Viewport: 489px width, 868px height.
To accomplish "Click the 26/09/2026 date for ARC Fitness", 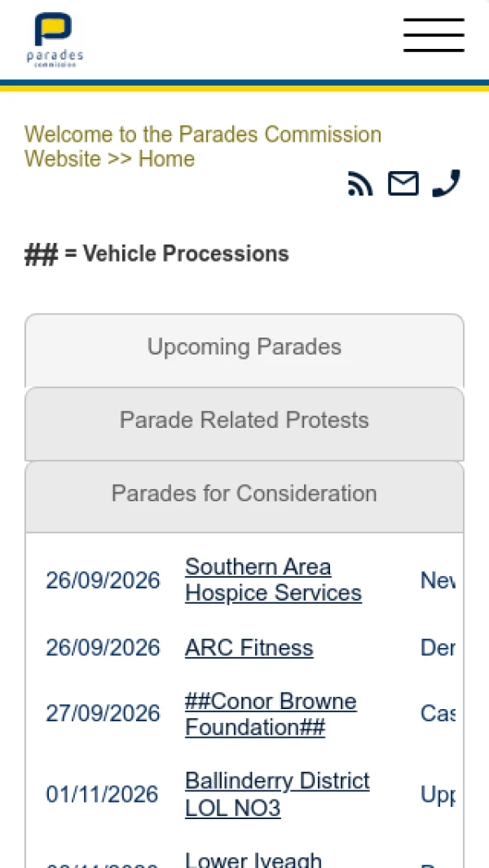I will pos(103,648).
